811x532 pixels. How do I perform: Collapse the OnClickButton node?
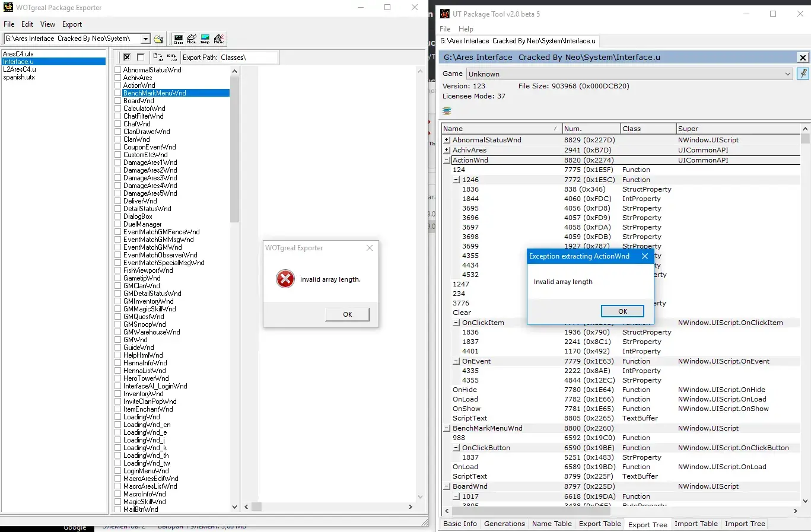pyautogui.click(x=456, y=448)
